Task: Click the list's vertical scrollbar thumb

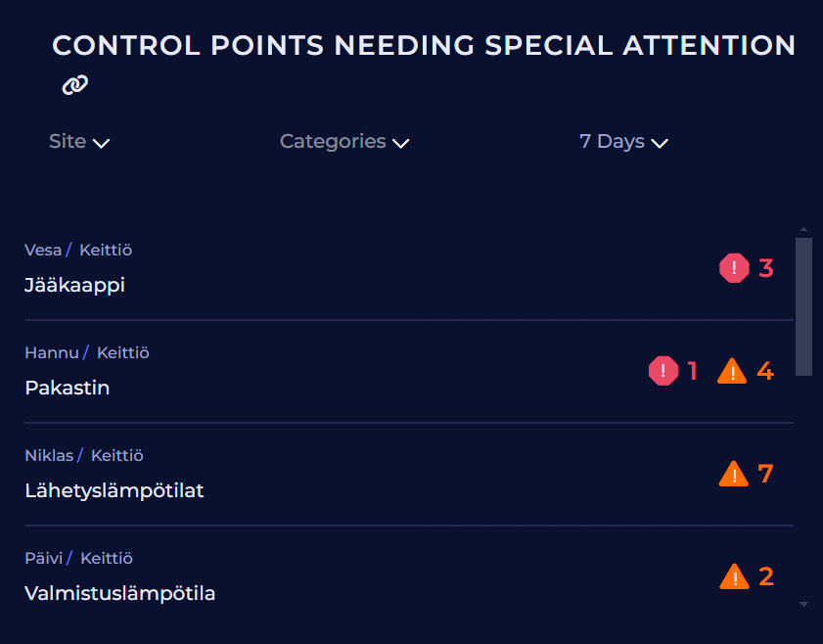Action: (x=803, y=305)
